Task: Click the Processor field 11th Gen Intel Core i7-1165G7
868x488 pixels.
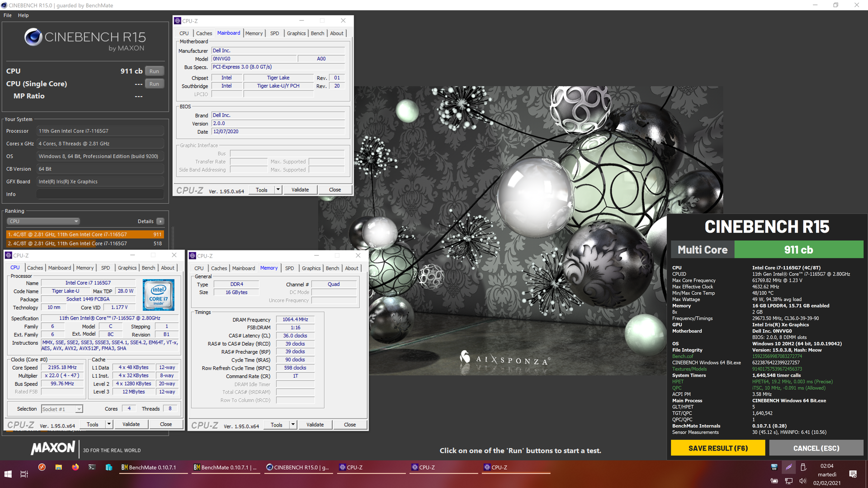Action: [x=100, y=131]
